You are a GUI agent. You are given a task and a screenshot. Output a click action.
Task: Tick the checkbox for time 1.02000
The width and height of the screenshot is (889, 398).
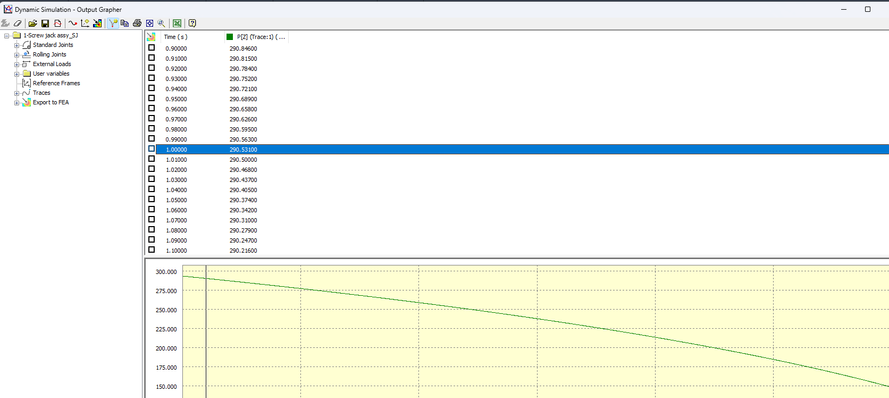pyautogui.click(x=151, y=169)
